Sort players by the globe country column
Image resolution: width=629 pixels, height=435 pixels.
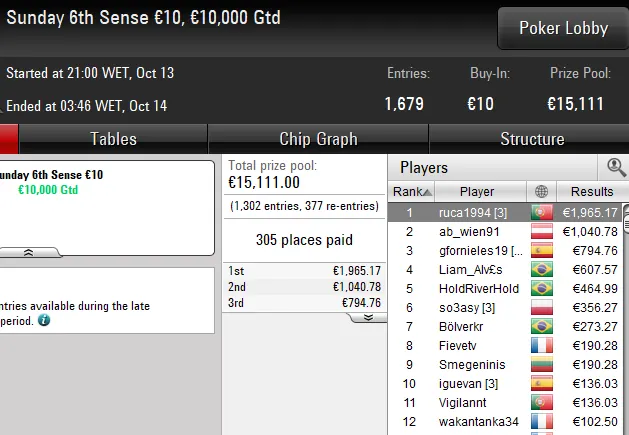click(542, 191)
